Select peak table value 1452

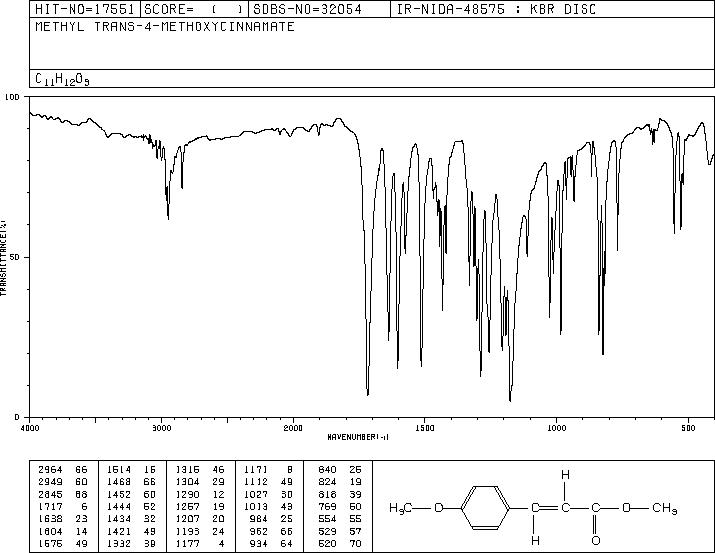tap(119, 494)
